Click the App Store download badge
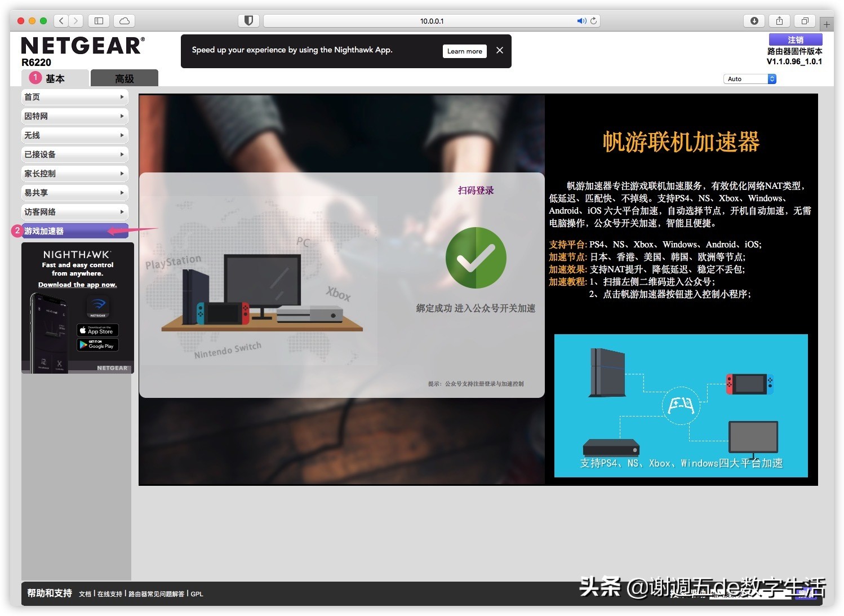844x616 pixels. click(97, 330)
